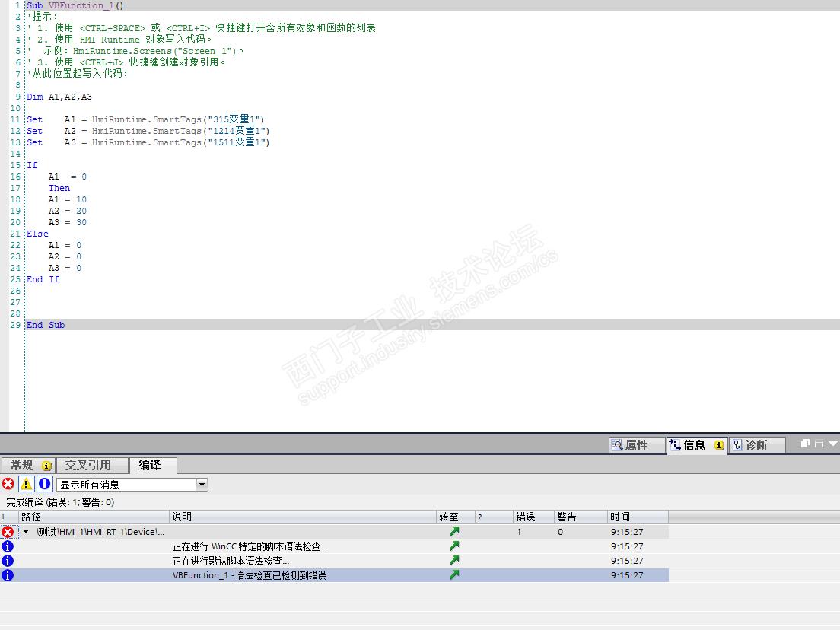Click the info badge on 信息 tab
840x630 pixels.
tap(720, 445)
